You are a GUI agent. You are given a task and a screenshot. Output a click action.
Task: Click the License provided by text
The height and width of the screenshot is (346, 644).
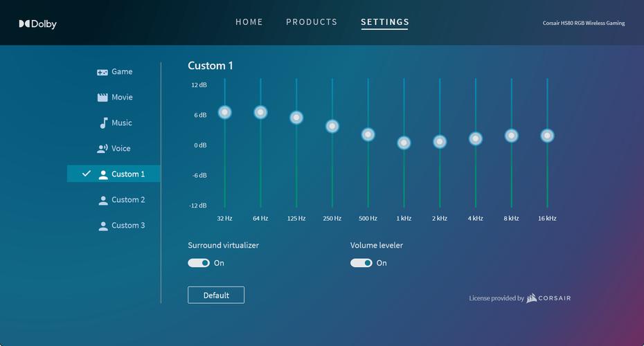497,298
